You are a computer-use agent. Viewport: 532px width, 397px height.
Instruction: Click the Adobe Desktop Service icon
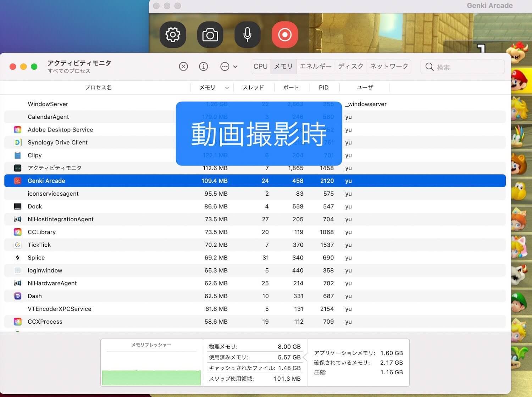point(18,130)
